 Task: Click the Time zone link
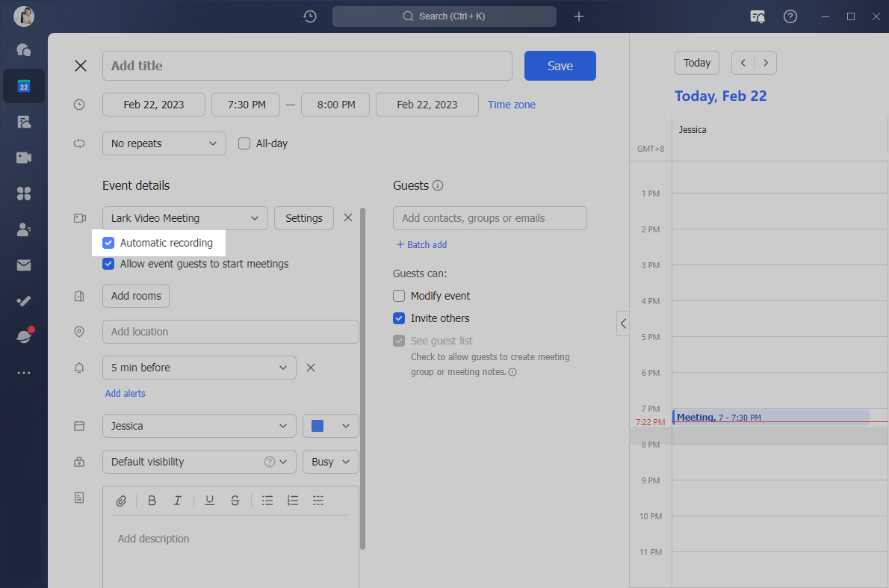point(512,105)
